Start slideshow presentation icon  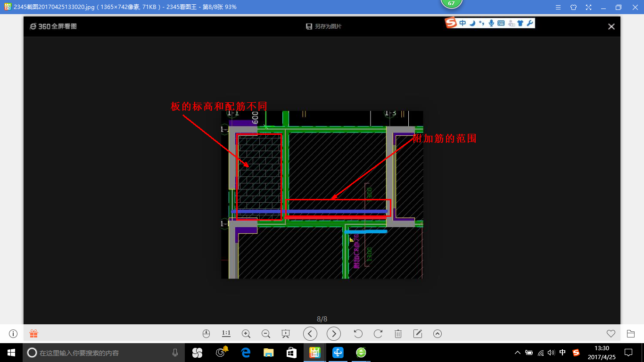286,334
